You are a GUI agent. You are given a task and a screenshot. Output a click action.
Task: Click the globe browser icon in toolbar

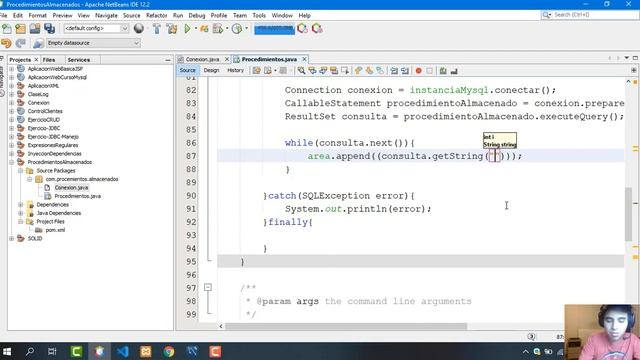coord(139,28)
